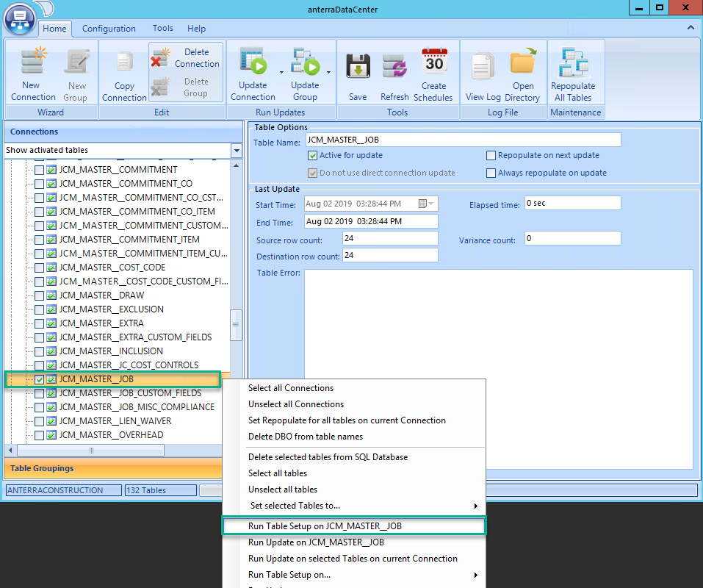Choose Select all tables menu item
Viewport: 703px width, 588px height.
coord(354,473)
